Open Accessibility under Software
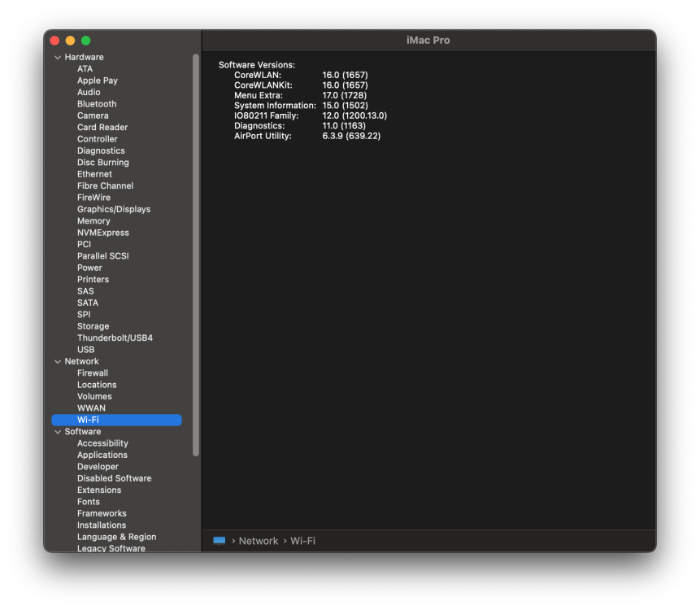Screen dimensions: 700x610 (102, 443)
